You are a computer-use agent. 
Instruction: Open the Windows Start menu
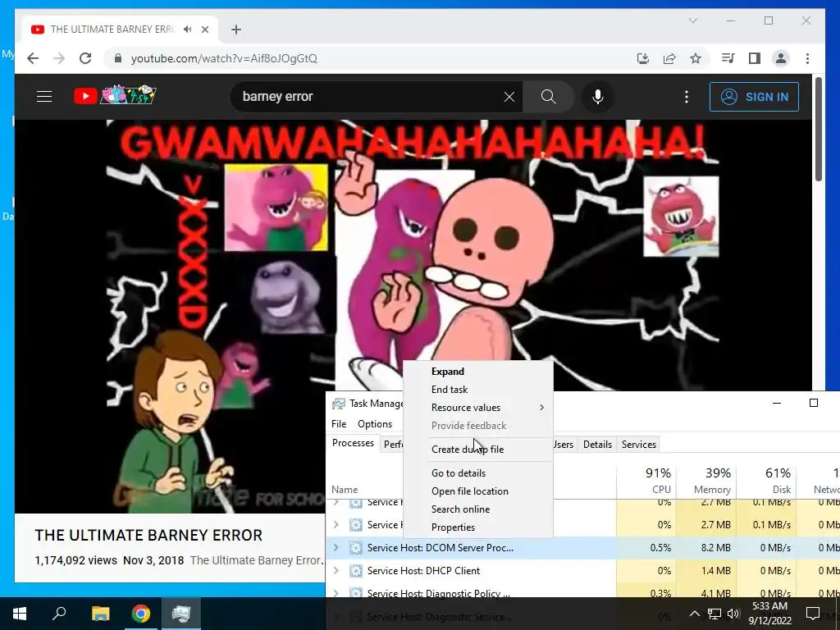(20, 614)
